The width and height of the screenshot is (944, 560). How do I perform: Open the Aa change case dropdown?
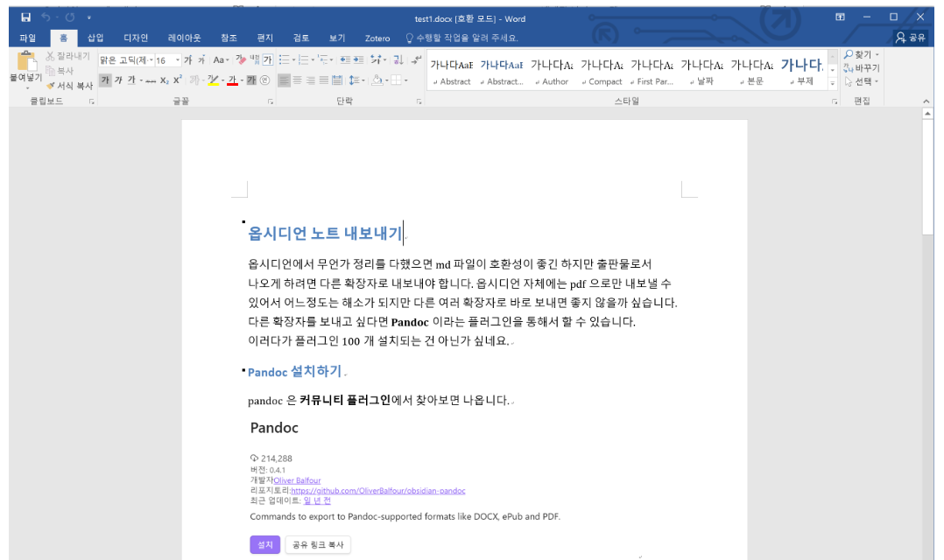[221, 59]
